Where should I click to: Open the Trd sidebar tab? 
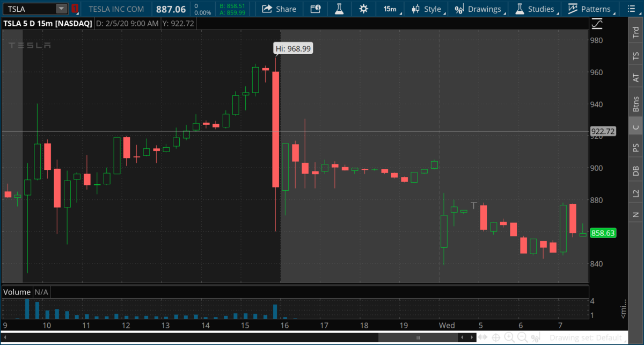point(636,32)
